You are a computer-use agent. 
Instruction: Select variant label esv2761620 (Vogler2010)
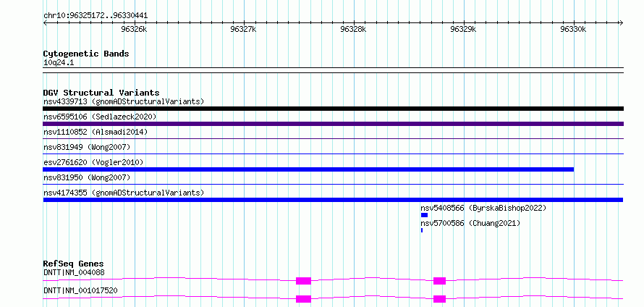click(93, 162)
